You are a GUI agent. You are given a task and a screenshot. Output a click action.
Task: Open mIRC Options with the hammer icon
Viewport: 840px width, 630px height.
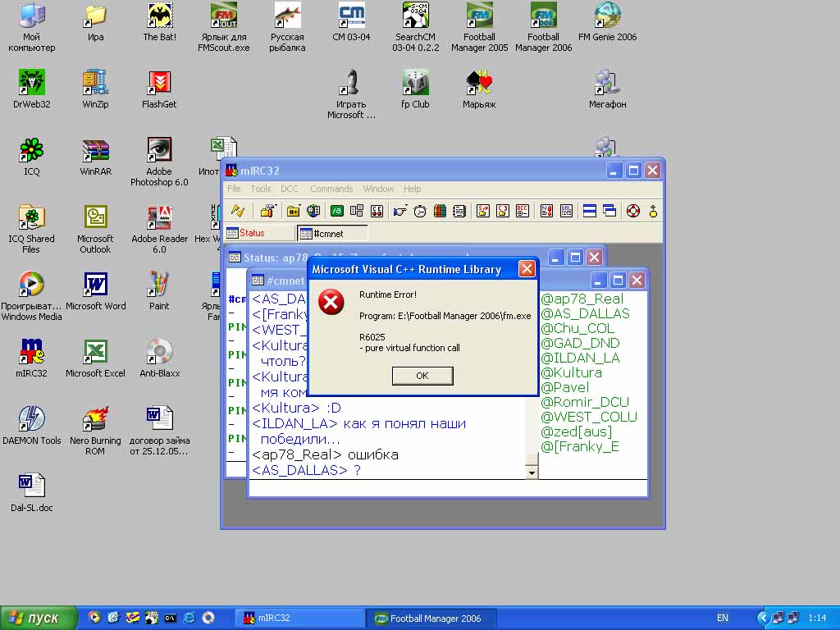click(x=267, y=211)
